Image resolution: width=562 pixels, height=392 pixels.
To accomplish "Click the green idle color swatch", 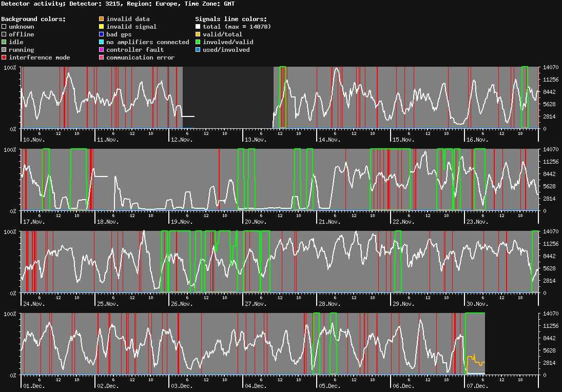I will [x=4, y=42].
